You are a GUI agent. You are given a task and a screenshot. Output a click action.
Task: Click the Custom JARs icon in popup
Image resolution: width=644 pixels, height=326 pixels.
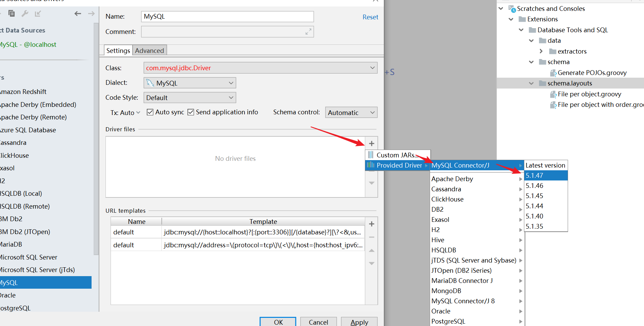tap(371, 155)
